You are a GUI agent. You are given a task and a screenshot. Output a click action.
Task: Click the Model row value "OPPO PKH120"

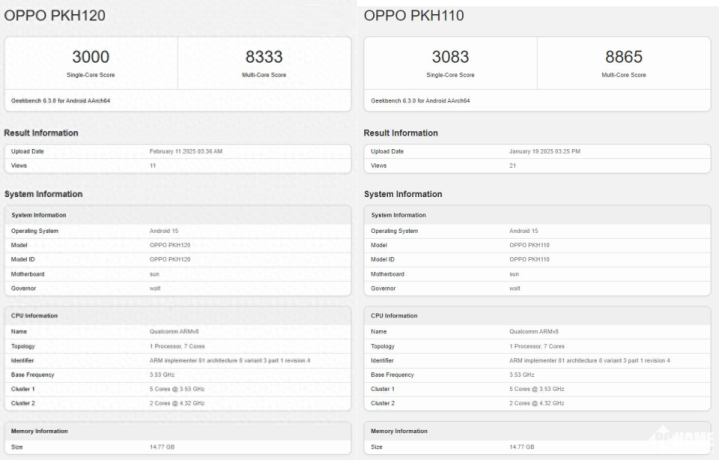[x=170, y=245]
